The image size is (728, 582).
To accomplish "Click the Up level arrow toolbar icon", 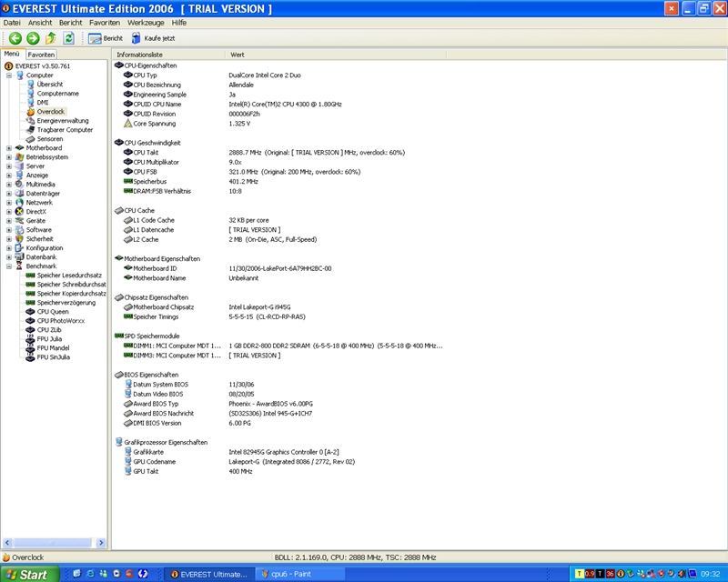I will 51,38.
